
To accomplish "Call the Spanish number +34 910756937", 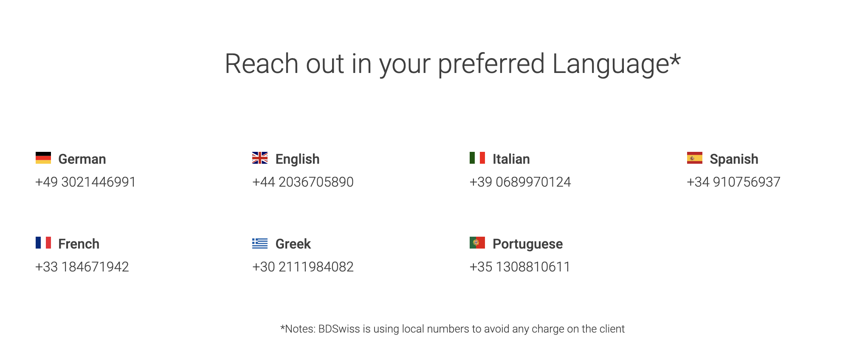I will coord(734,182).
